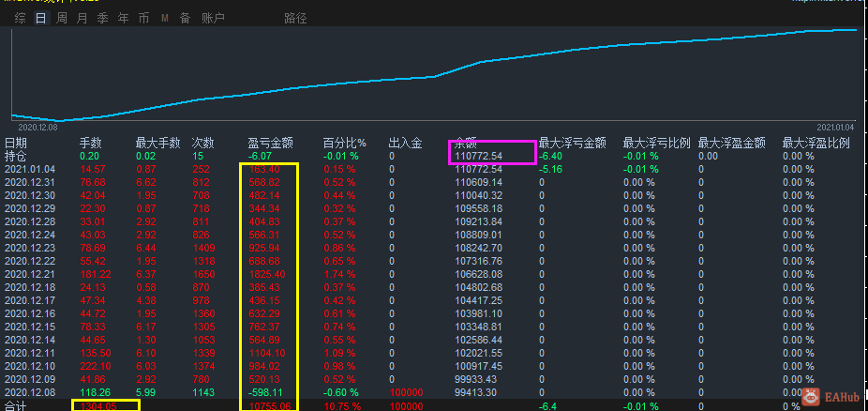Click the total profit value 10755.06

pos(270,406)
